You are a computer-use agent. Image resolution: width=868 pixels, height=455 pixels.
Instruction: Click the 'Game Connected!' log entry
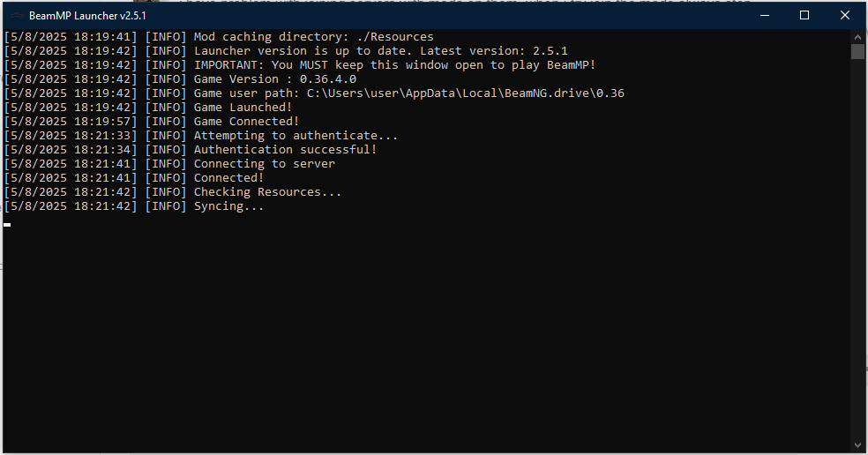click(151, 122)
